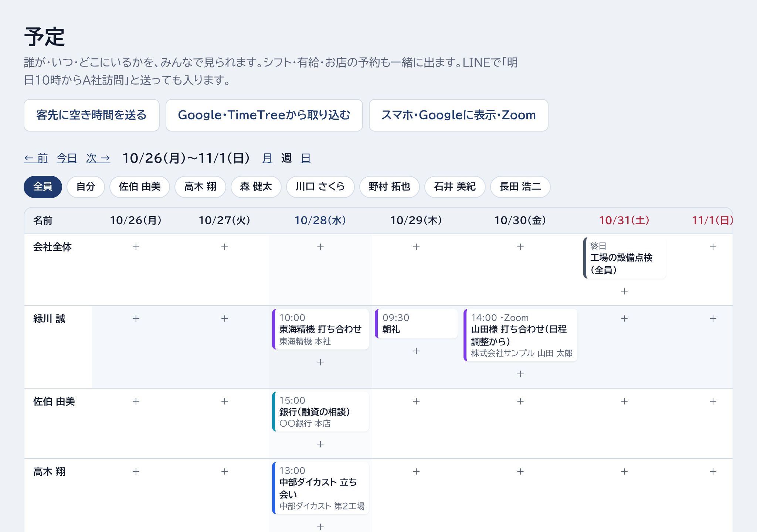757x532 pixels.
Task: Open Google・TimeTreeから取り込む
Action: (x=264, y=115)
